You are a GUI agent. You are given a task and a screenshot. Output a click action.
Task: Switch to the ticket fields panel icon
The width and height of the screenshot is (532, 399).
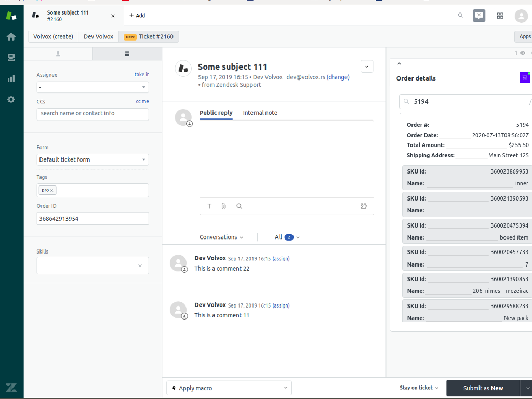(x=127, y=54)
